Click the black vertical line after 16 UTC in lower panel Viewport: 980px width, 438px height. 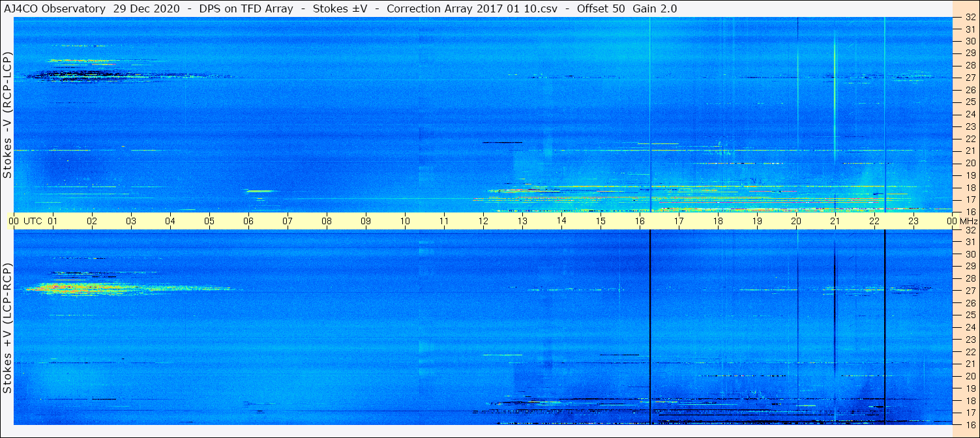pos(650,326)
